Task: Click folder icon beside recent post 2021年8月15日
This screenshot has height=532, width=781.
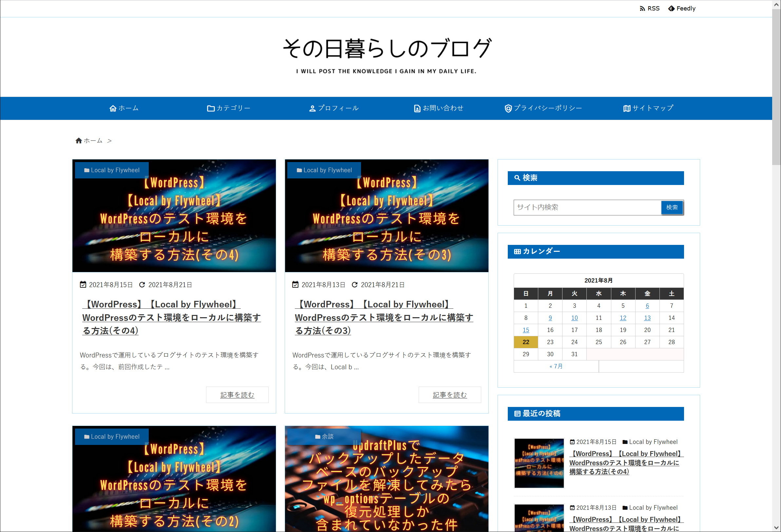Action: click(x=625, y=442)
